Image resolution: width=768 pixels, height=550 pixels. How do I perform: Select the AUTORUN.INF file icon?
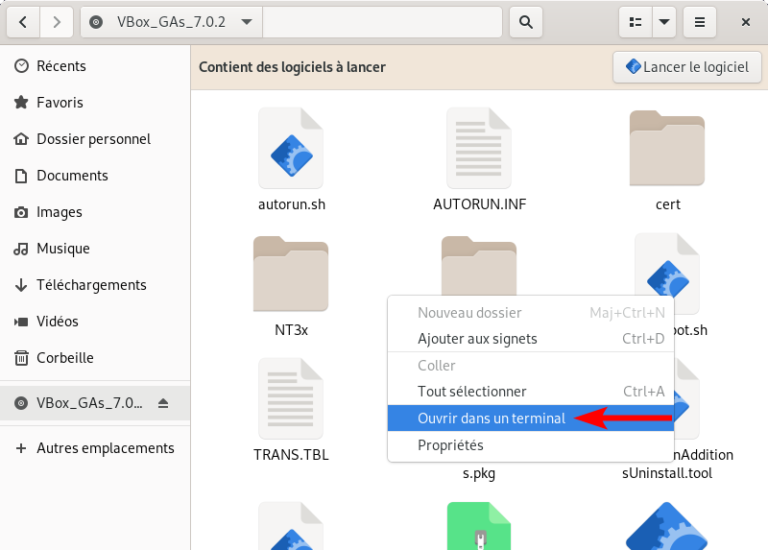click(x=479, y=148)
